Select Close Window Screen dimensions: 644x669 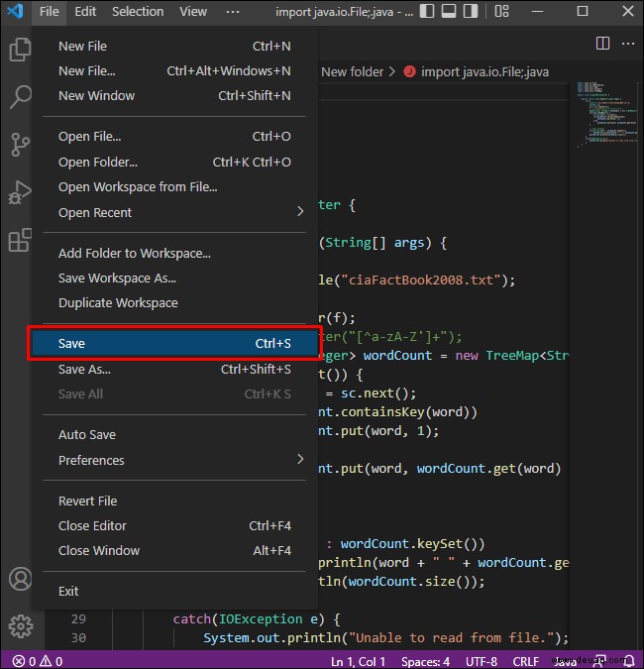coord(174,550)
